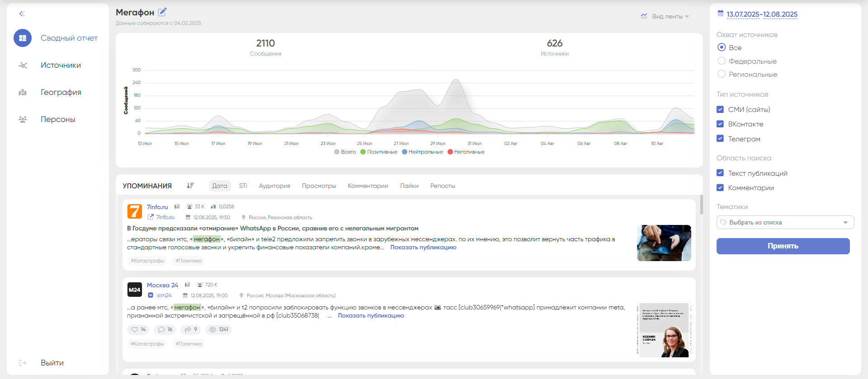Click the Персоны people icon
The width and height of the screenshot is (868, 379).
tap(23, 120)
